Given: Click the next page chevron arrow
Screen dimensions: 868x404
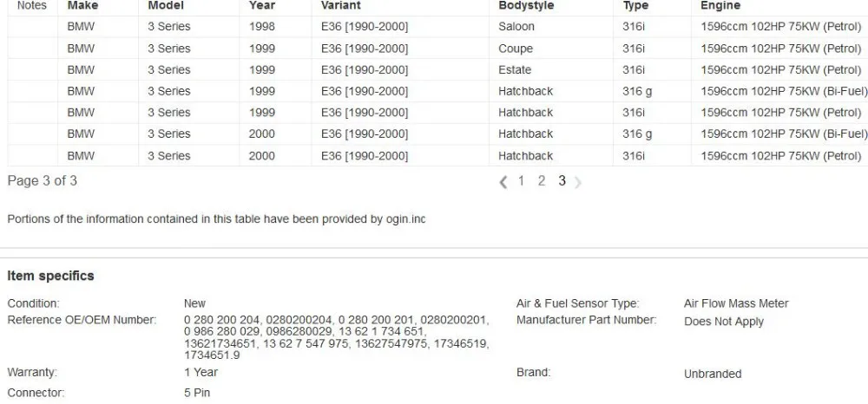Looking at the screenshot, I should pyautogui.click(x=578, y=182).
